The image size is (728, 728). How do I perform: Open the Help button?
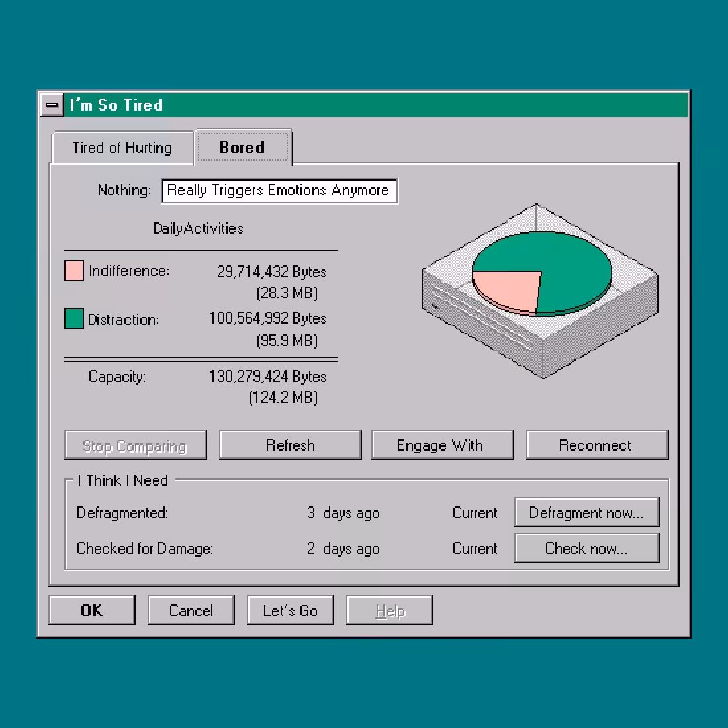pos(390,610)
